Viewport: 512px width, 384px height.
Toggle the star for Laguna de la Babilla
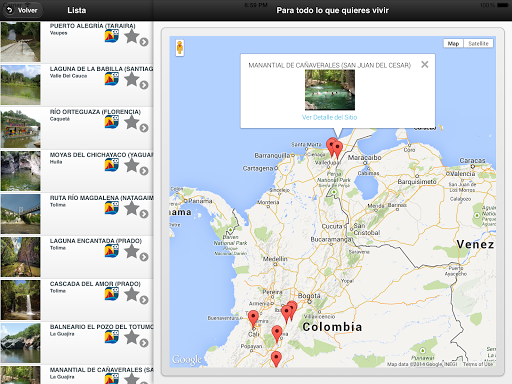pyautogui.click(x=132, y=79)
